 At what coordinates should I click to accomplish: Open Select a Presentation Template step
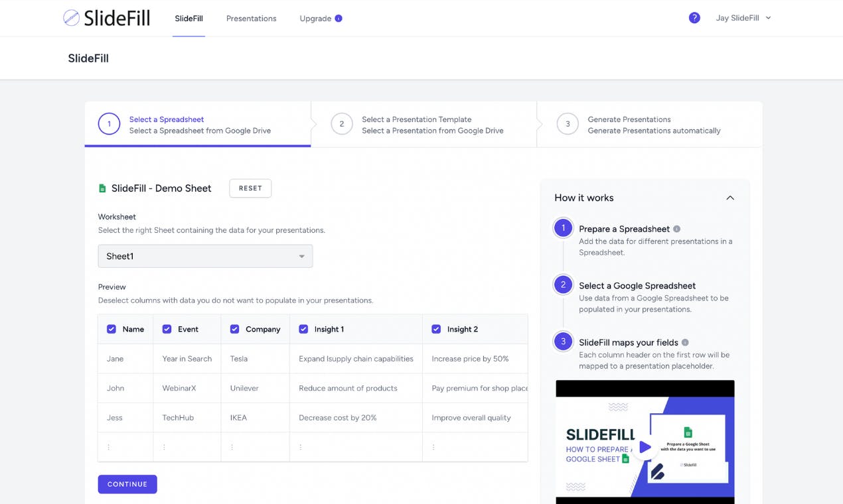[x=423, y=124]
